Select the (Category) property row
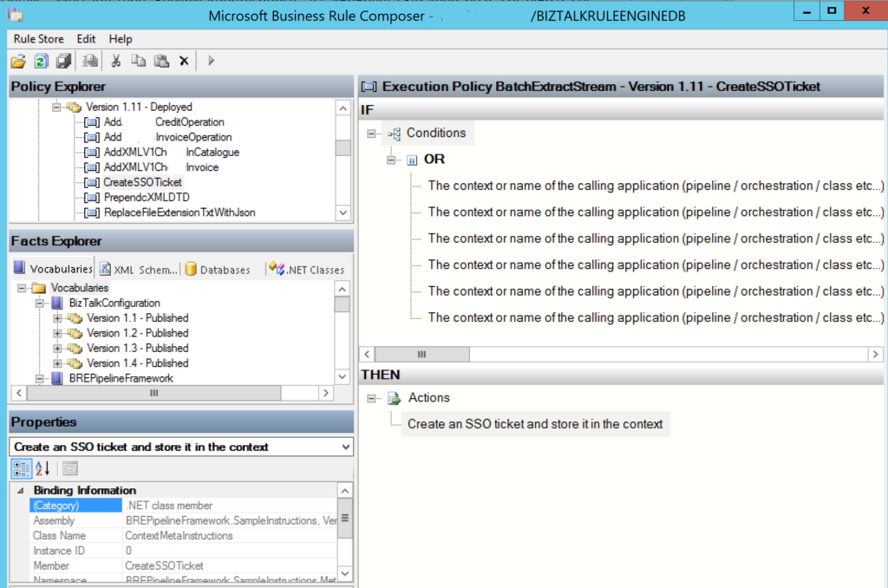The image size is (888, 588). [184, 506]
